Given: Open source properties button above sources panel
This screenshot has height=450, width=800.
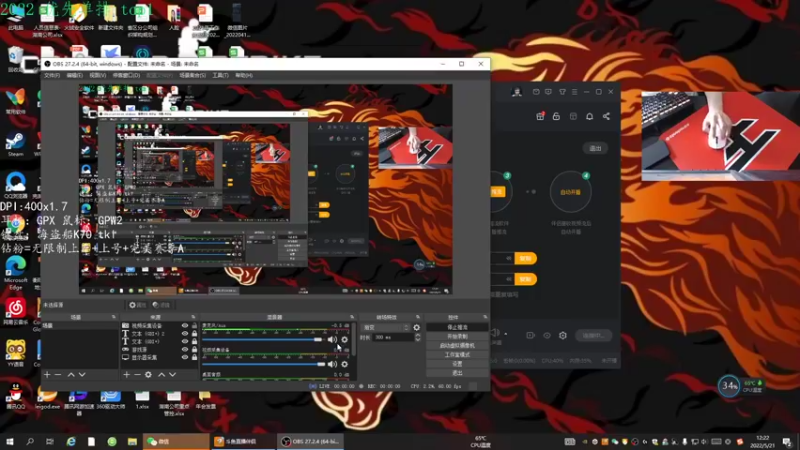Looking at the screenshot, I should click(x=138, y=305).
